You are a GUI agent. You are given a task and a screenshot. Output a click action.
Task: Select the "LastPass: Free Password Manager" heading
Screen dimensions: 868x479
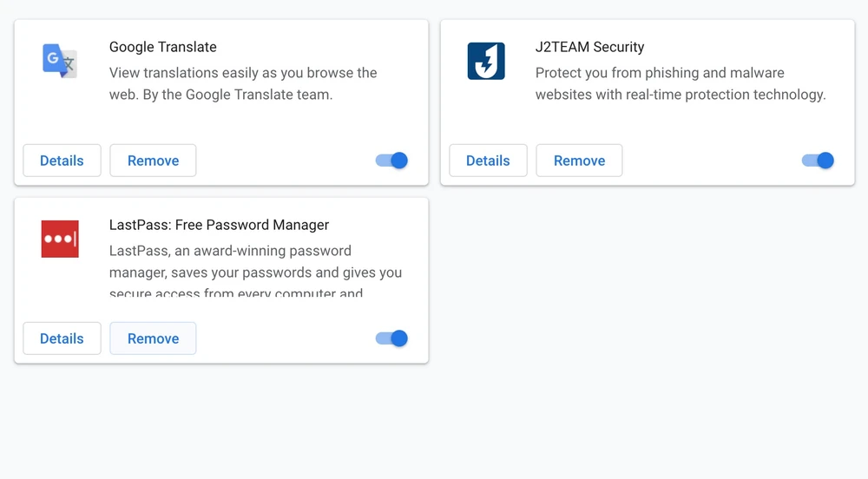[x=219, y=225]
